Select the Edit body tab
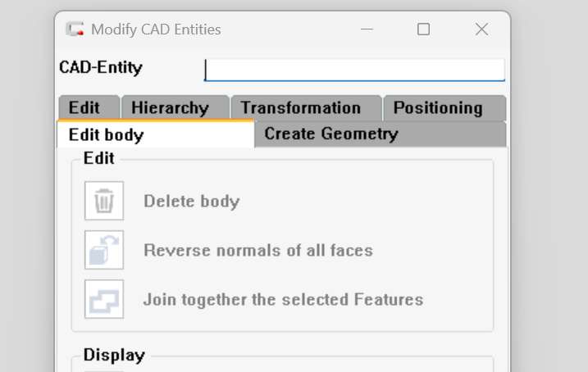The height and width of the screenshot is (372, 588). (x=107, y=135)
